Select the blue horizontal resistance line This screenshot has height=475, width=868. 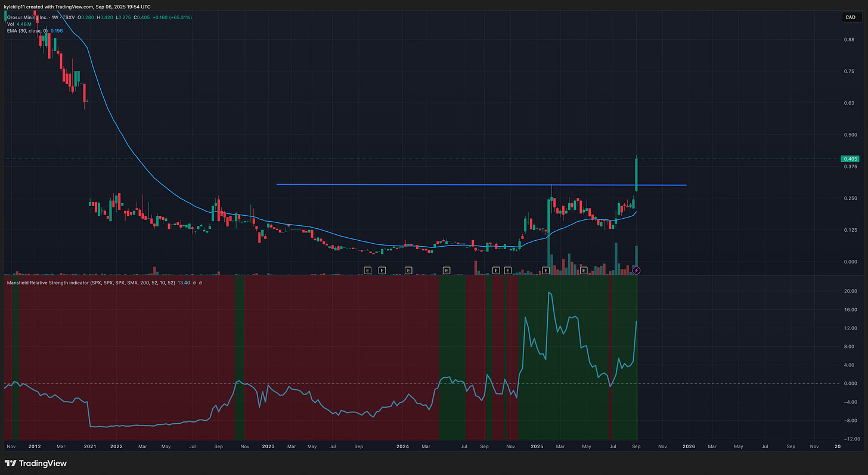tap(481, 185)
